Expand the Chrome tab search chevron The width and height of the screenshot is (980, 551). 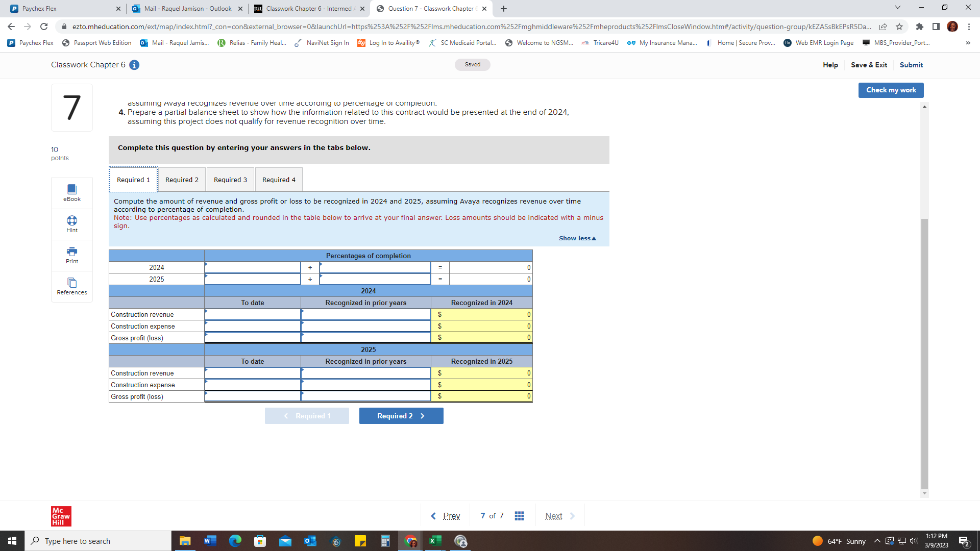point(897,8)
